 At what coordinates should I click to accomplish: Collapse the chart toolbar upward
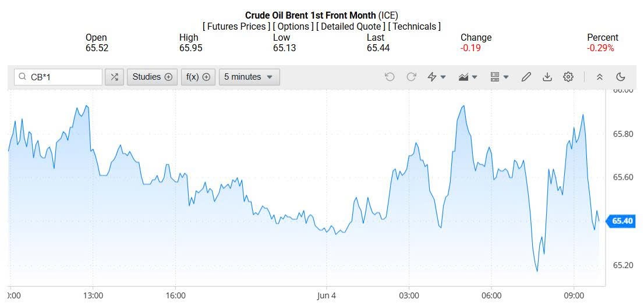pos(600,77)
